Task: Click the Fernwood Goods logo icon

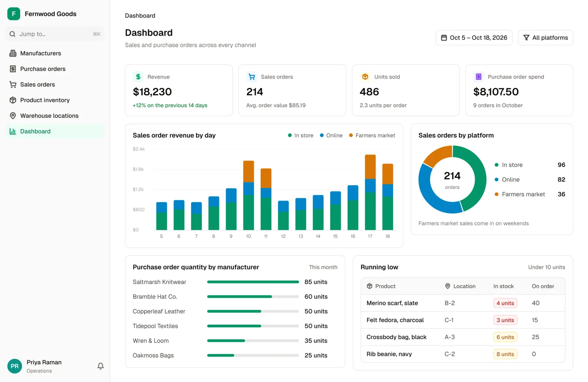Action: [x=14, y=14]
